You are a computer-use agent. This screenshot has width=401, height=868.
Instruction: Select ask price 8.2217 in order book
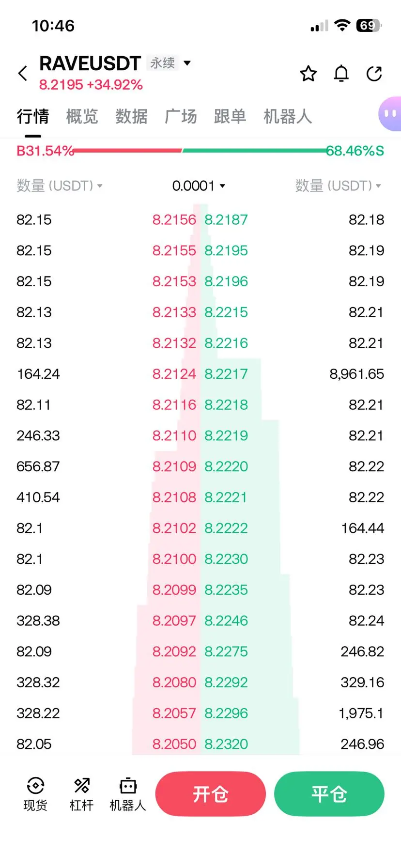(226, 374)
